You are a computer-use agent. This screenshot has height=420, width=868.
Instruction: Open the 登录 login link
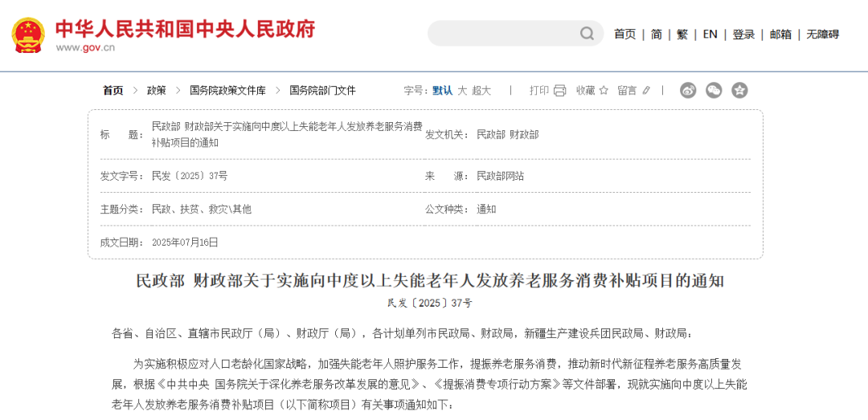743,34
